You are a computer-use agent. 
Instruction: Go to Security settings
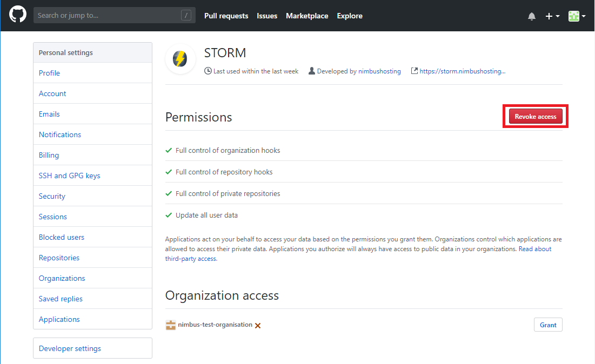[92, 196]
